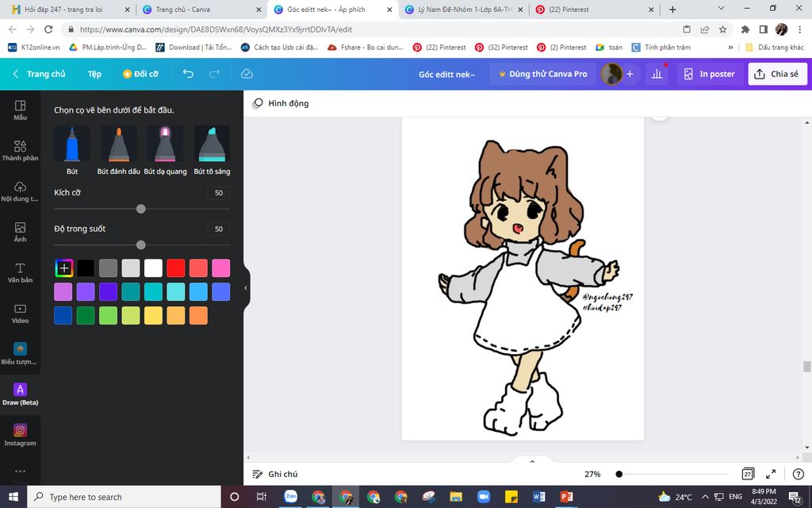
Task: Open the Ghi chú notes button
Action: point(274,474)
